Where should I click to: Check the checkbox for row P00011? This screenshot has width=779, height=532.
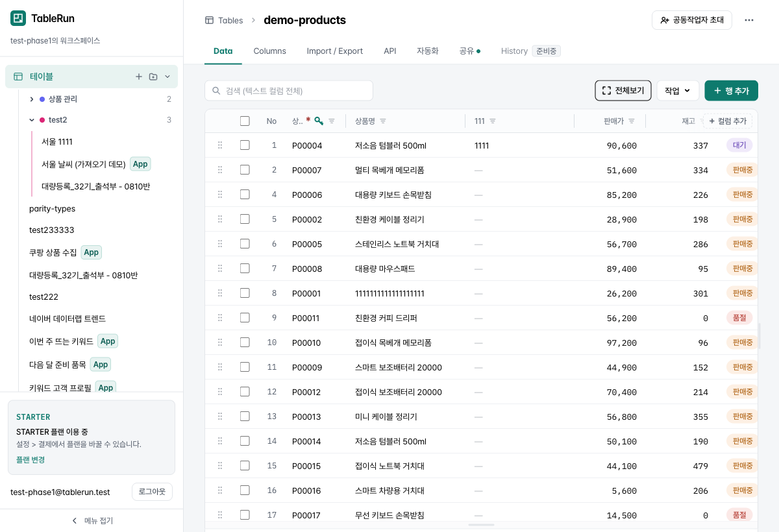pyautogui.click(x=245, y=318)
